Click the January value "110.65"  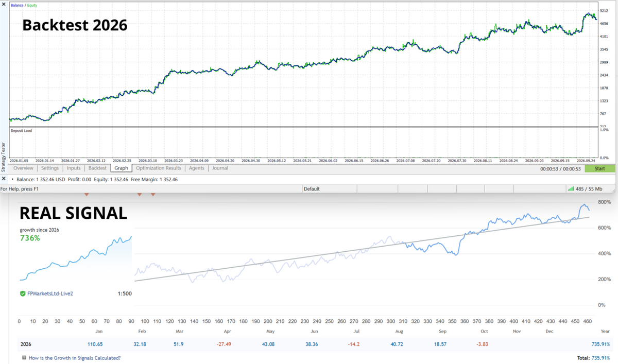point(96,343)
